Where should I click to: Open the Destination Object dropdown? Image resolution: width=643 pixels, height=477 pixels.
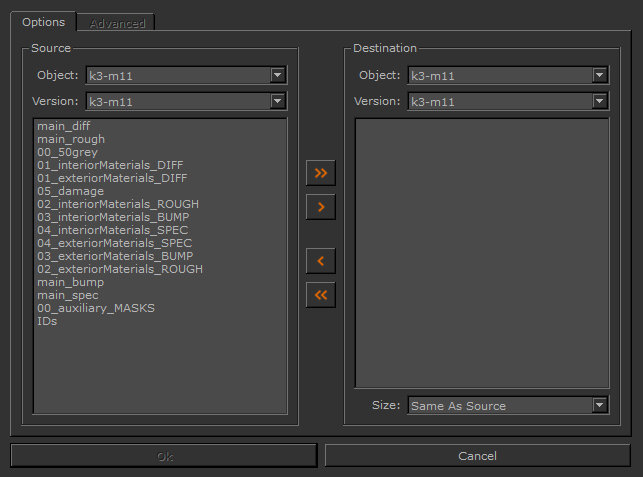(508, 75)
